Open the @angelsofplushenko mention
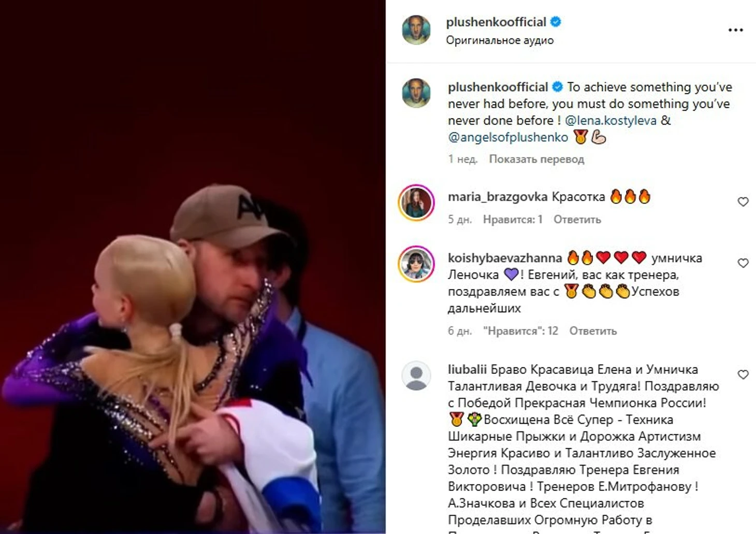This screenshot has height=534, width=756. point(508,137)
